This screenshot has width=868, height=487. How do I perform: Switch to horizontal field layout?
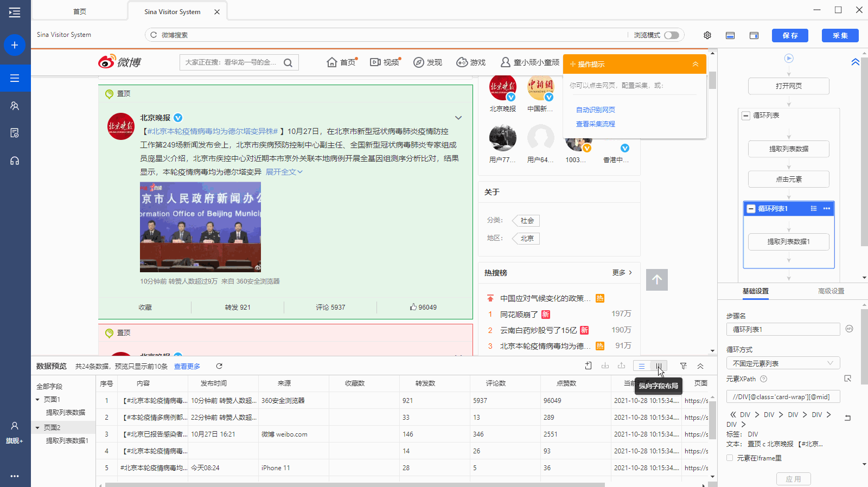pyautogui.click(x=642, y=366)
